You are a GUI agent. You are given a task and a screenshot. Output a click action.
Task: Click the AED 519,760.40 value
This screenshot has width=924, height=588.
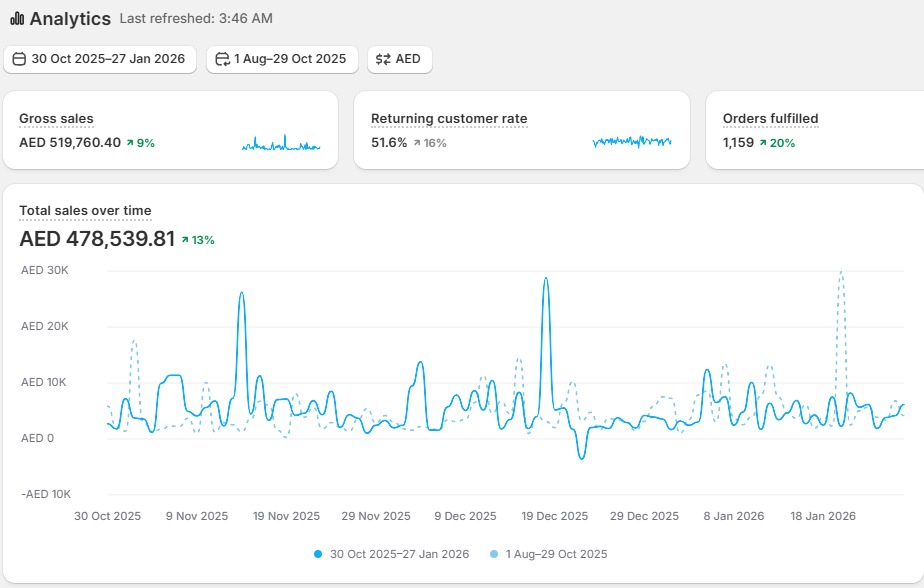[70, 143]
